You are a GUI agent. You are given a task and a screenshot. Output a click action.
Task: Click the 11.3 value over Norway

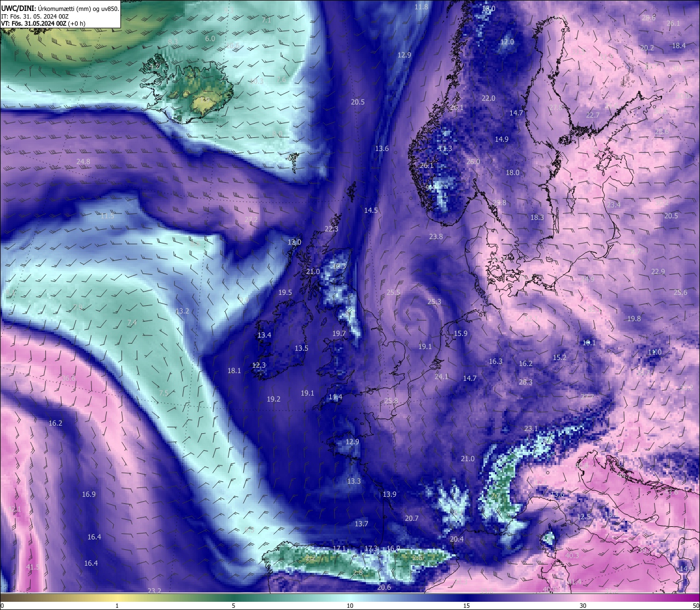click(x=445, y=148)
